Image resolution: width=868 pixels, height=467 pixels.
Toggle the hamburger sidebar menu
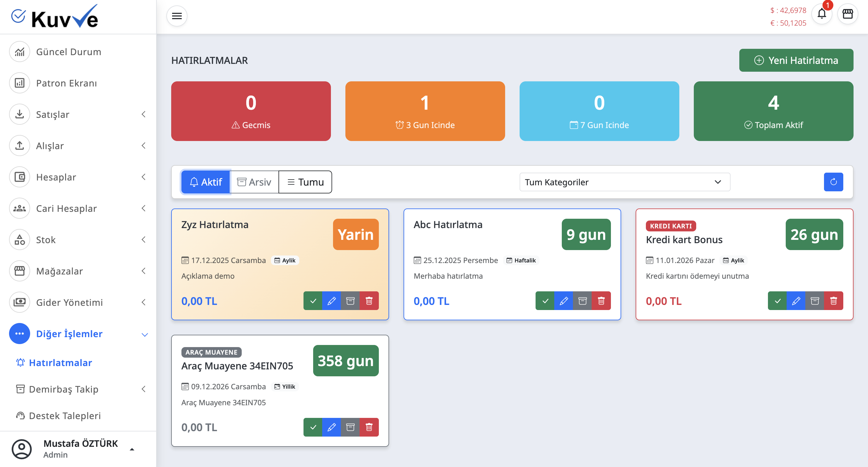177,16
